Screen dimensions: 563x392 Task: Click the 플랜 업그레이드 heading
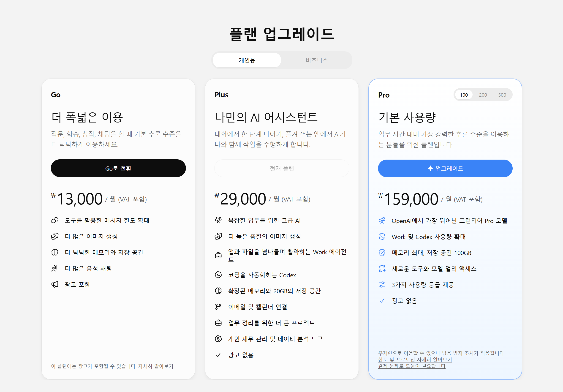pos(282,34)
